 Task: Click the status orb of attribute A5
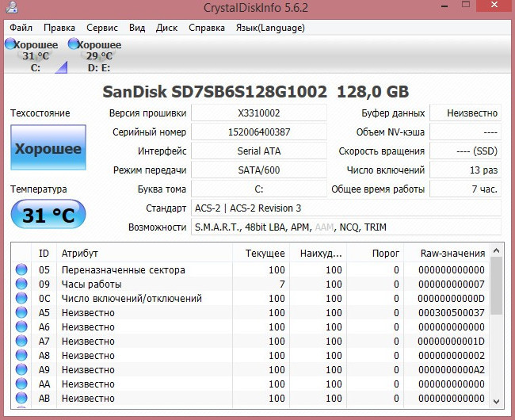(21, 312)
